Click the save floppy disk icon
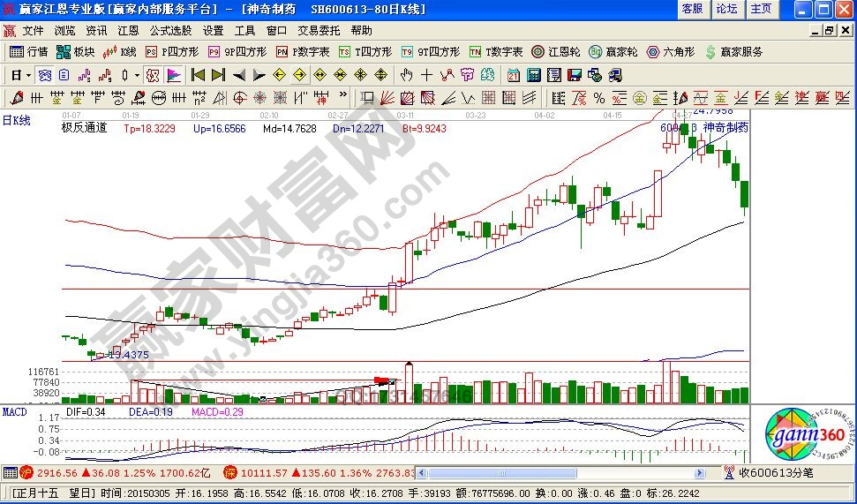Viewport: 857px width, 504px height. point(574,75)
